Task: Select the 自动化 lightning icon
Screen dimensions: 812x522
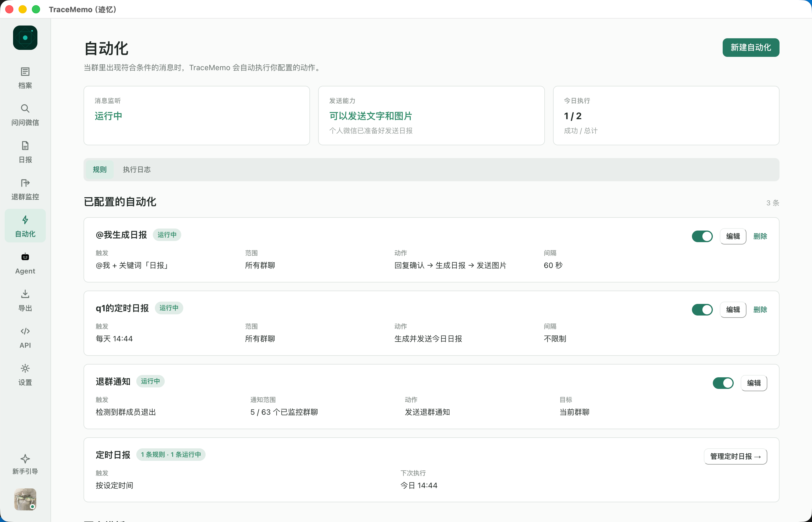Action: (x=25, y=220)
